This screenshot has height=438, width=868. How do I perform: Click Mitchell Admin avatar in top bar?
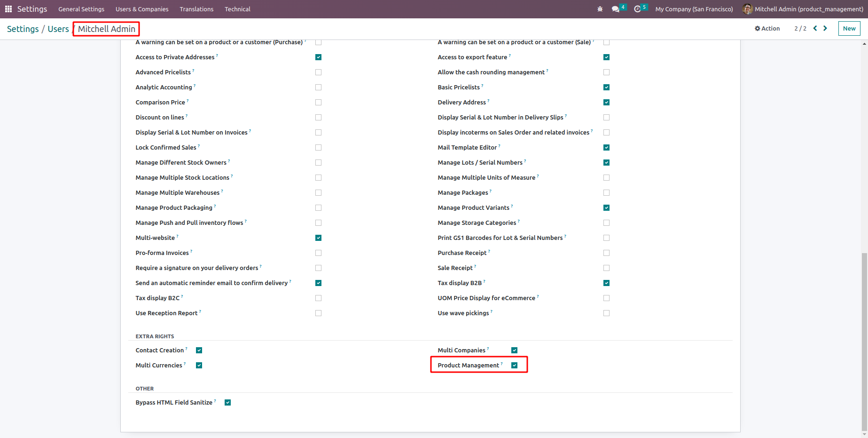coord(747,9)
